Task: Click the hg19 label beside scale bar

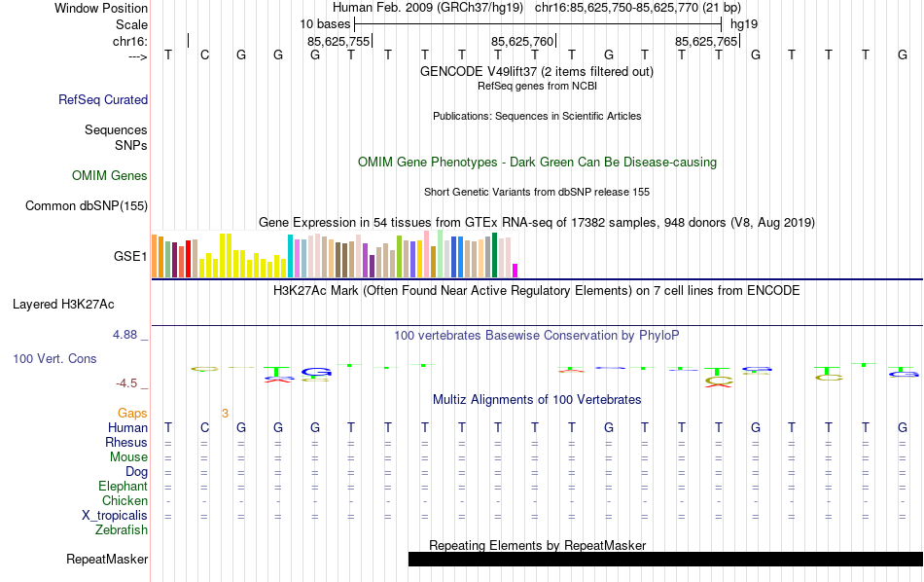Action: click(x=744, y=24)
